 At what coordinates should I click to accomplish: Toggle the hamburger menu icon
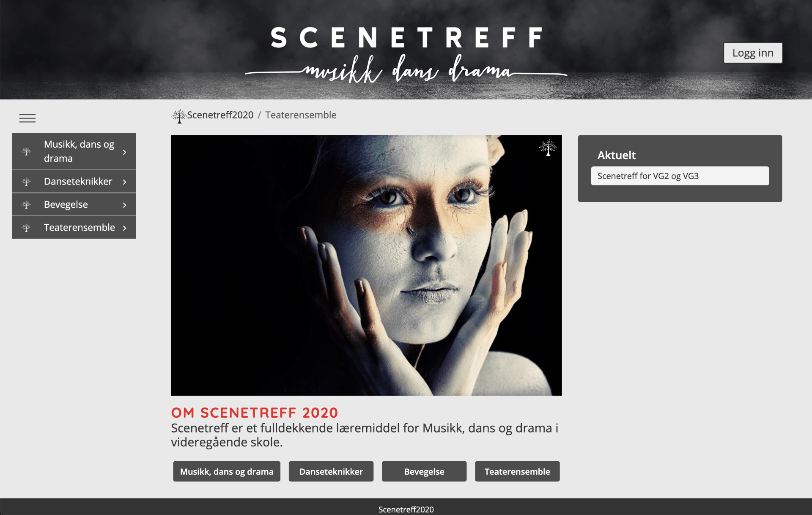(27, 118)
